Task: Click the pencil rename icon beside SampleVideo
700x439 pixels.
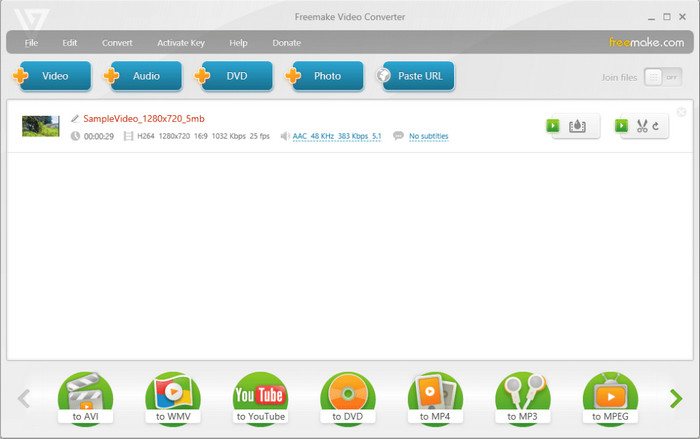Action: tap(75, 119)
